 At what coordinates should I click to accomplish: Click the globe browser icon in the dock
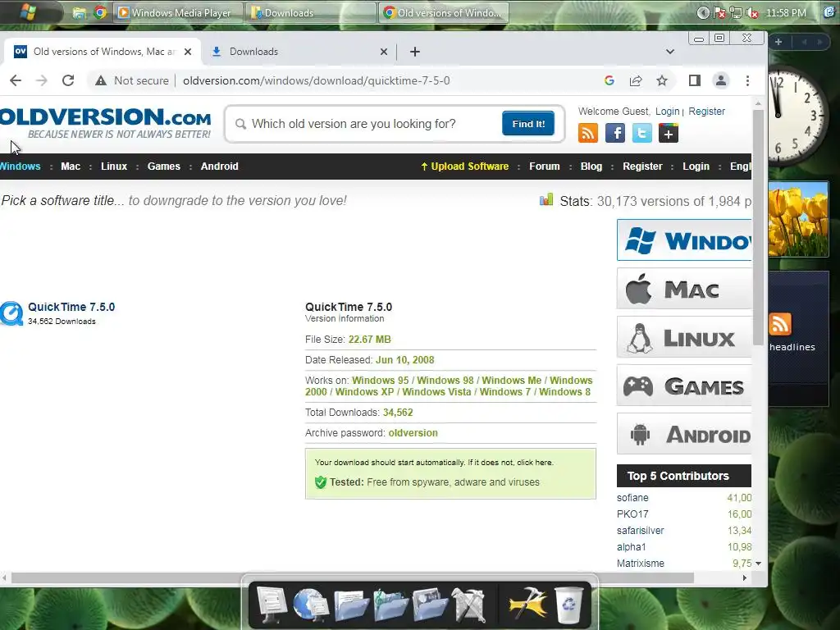tap(311, 605)
